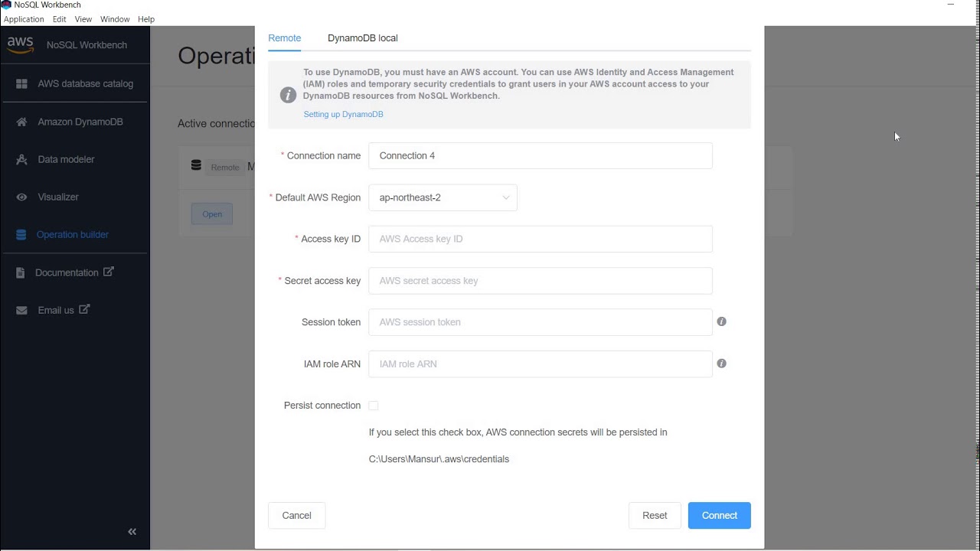Click the Data modeler icon

click(21, 159)
